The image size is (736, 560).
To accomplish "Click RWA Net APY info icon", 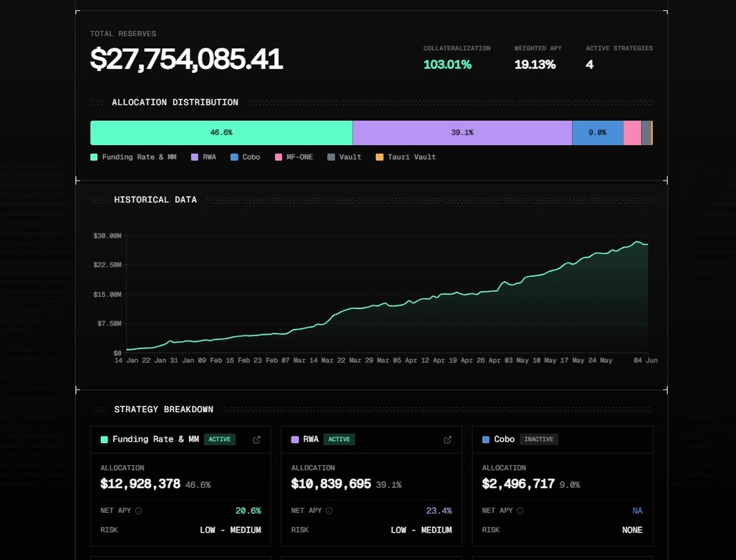I will [x=329, y=511].
